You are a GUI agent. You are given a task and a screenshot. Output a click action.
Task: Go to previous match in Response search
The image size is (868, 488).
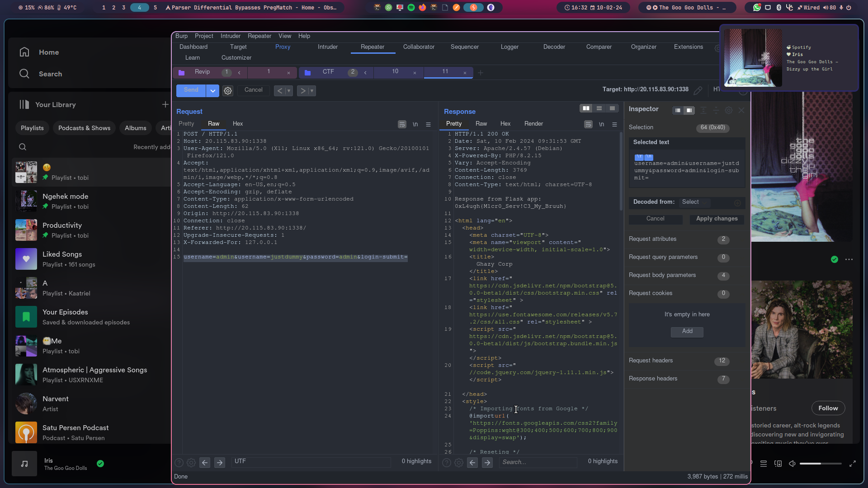click(472, 462)
